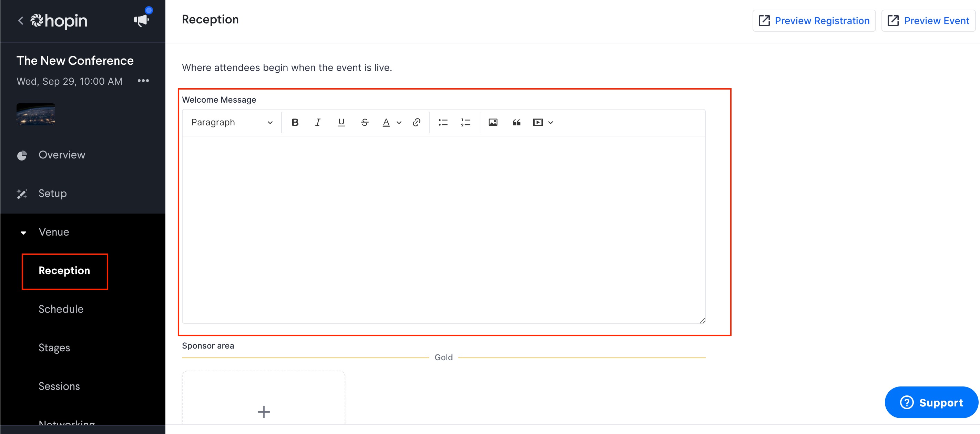
Task: Insert a numbered list
Action: pos(466,123)
